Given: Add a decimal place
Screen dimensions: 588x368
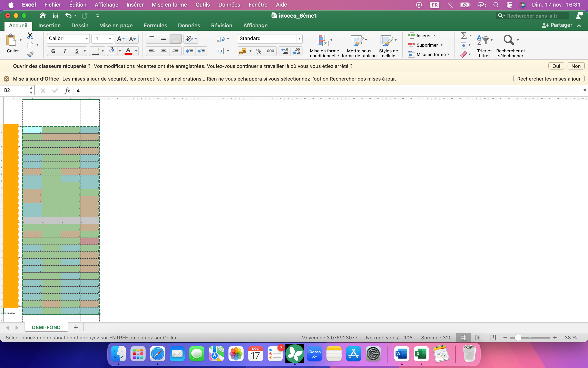Looking at the screenshot, I should click(x=285, y=51).
